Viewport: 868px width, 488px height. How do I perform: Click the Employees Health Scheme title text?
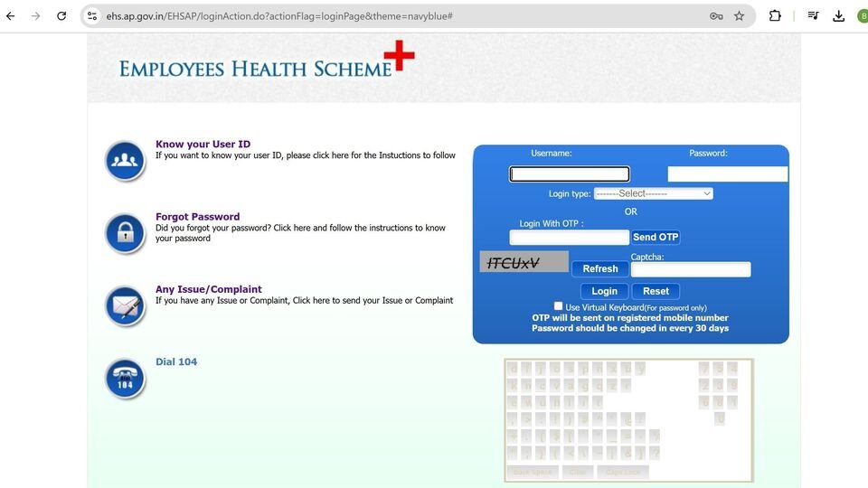coord(255,70)
